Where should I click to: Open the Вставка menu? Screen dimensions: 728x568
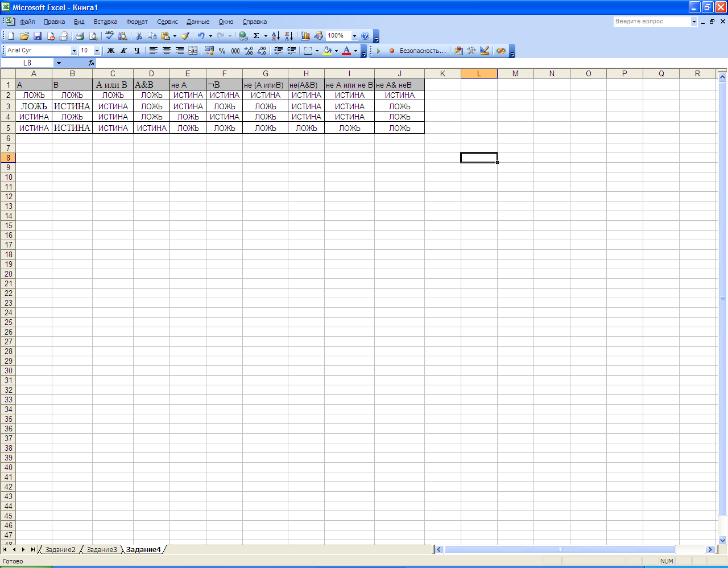pyautogui.click(x=105, y=22)
